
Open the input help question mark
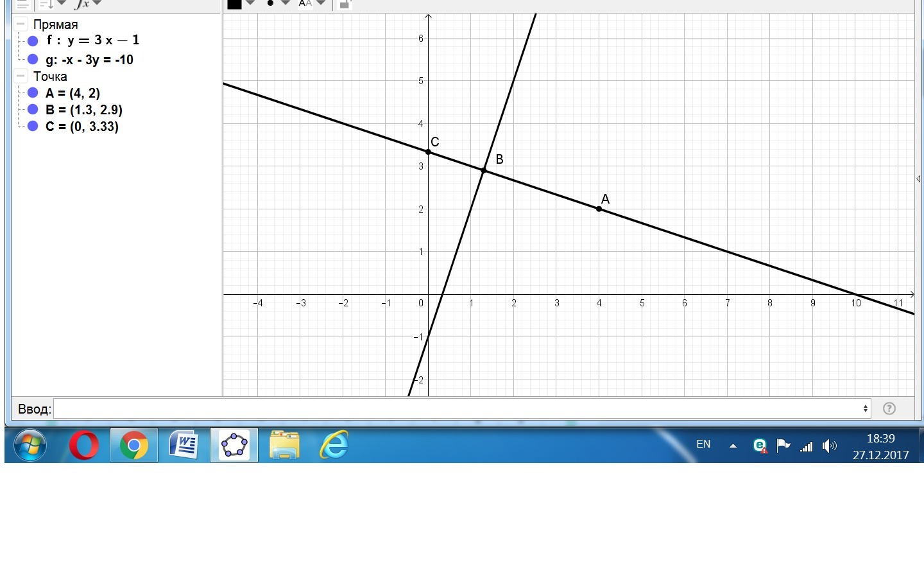(889, 408)
